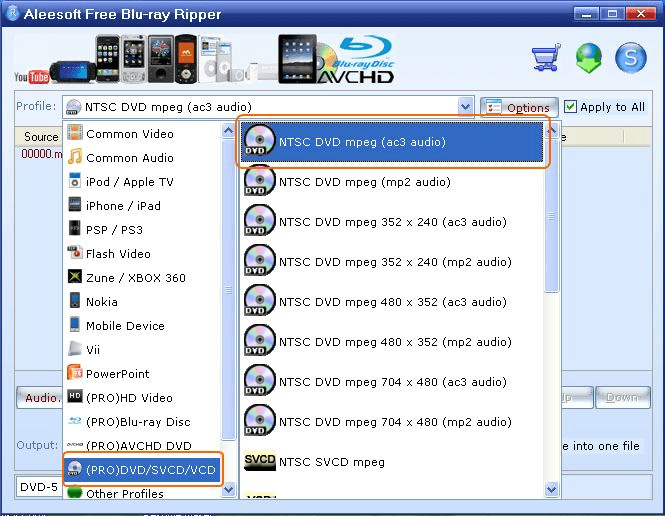Screen dimensions: 665x516
Task: Select Mobile Device category
Action: pos(142,325)
